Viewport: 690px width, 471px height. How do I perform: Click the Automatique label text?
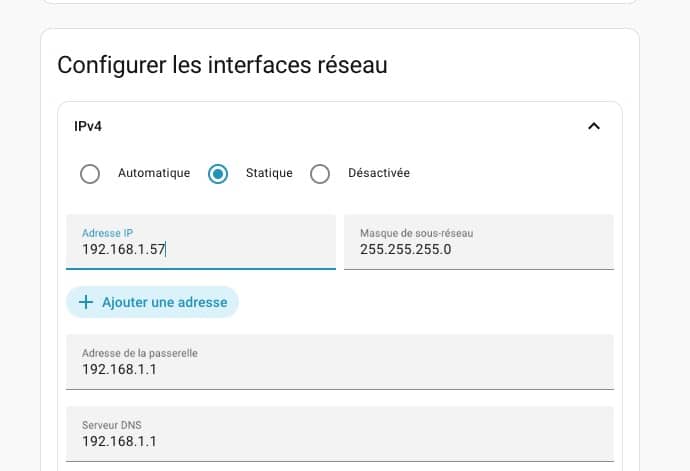[154, 173]
